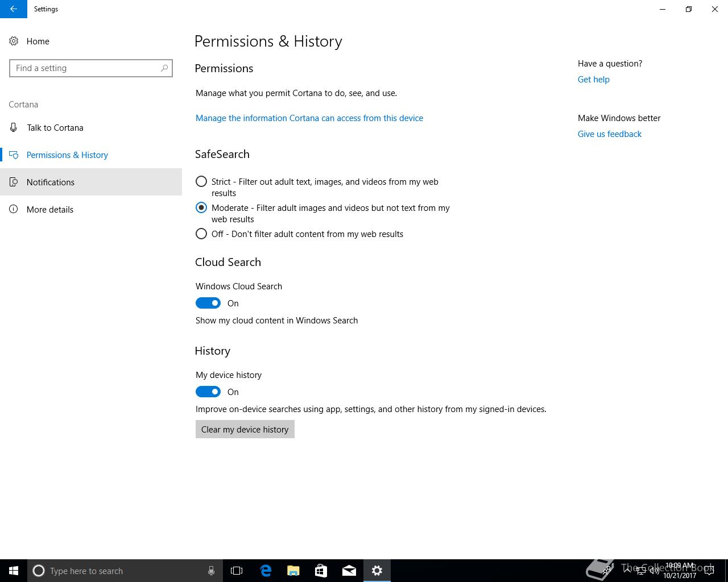Image resolution: width=728 pixels, height=582 pixels.
Task: Open Manage the information Cortana can access link
Action: click(x=309, y=118)
